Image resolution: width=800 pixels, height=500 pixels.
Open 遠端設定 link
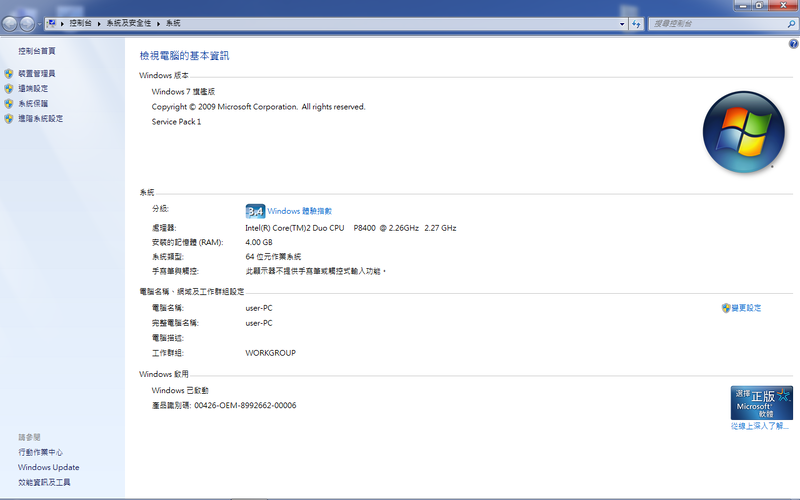(x=33, y=88)
